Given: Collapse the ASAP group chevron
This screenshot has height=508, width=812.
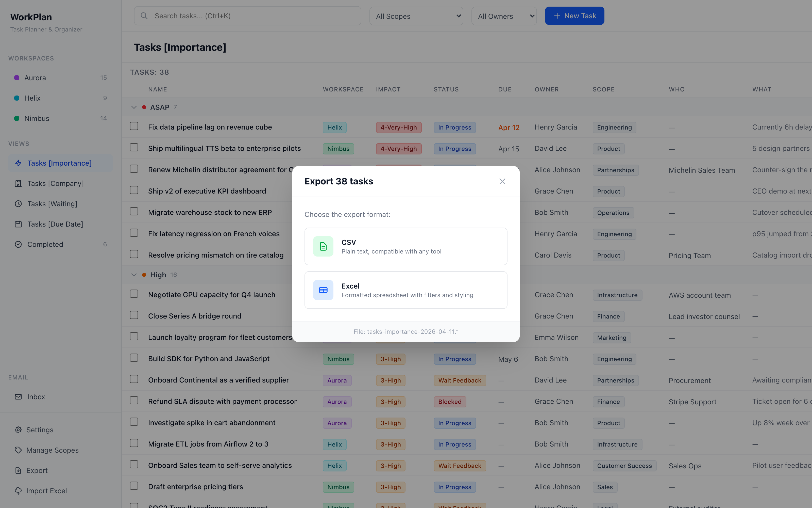Looking at the screenshot, I should [x=134, y=107].
